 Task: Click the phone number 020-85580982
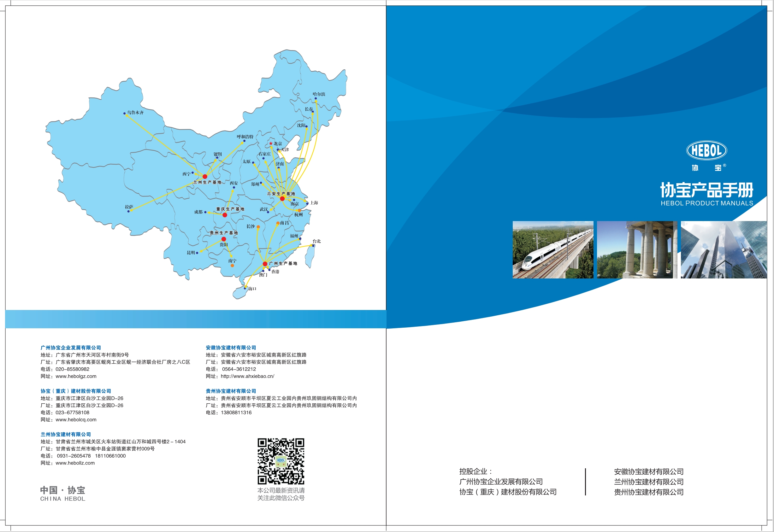72,369
